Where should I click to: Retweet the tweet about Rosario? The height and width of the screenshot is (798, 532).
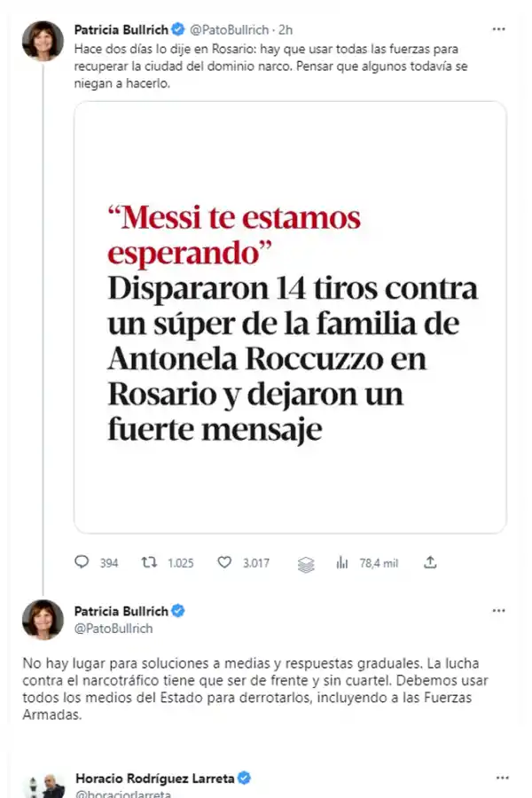pyautogui.click(x=147, y=562)
